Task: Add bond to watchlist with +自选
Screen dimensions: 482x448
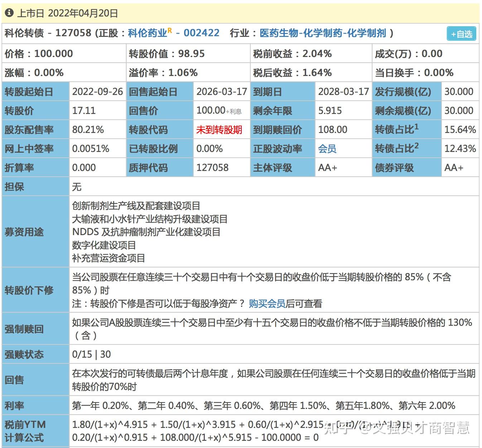Action: pyautogui.click(x=462, y=34)
